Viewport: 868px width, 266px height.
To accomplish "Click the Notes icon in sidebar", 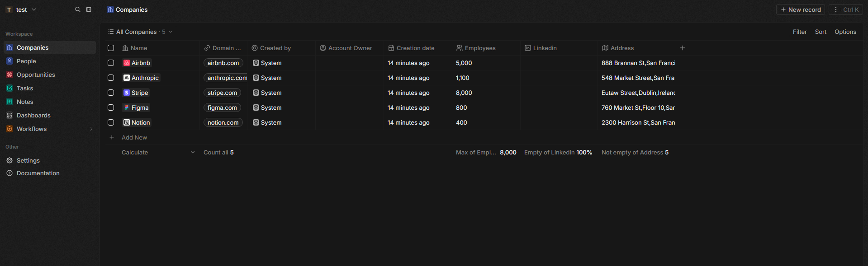I will 9,102.
